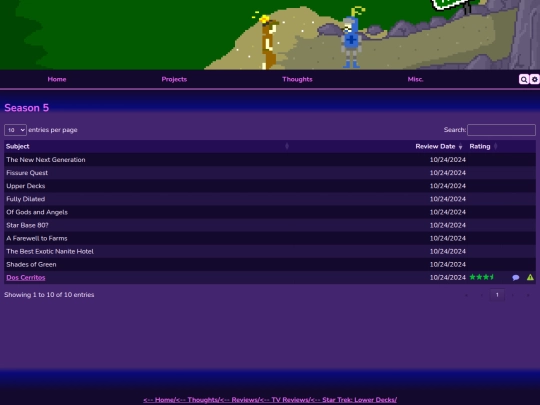Click the pixel-art banner image
This screenshot has height=405, width=540.
tap(270, 34)
